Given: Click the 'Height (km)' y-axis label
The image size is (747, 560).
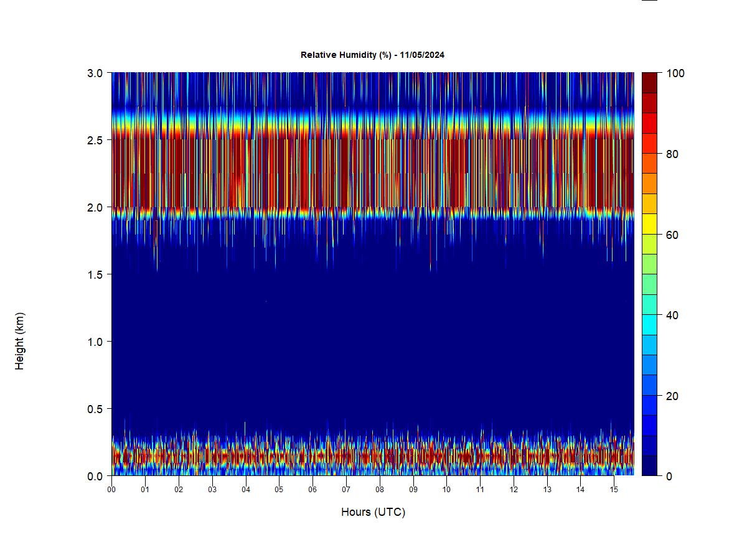Looking at the screenshot, I should pos(20,342).
